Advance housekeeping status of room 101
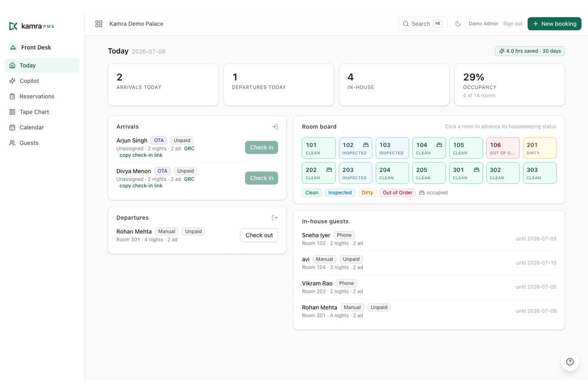 [x=319, y=148]
